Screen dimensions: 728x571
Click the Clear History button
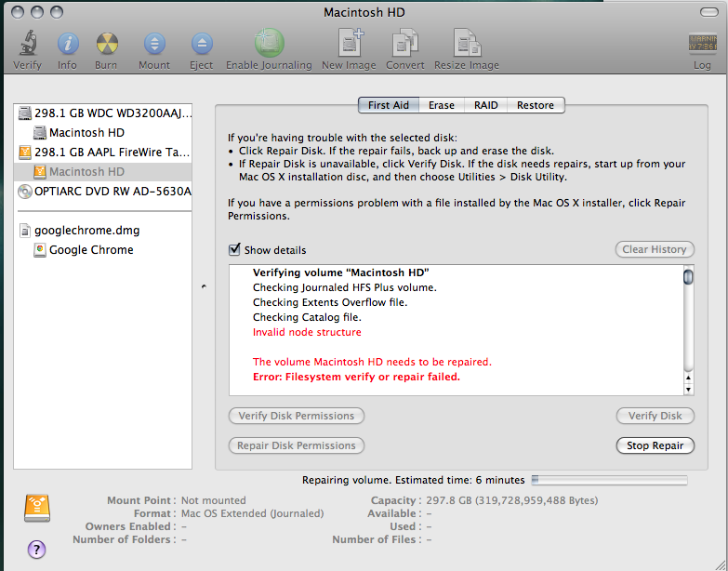[655, 249]
